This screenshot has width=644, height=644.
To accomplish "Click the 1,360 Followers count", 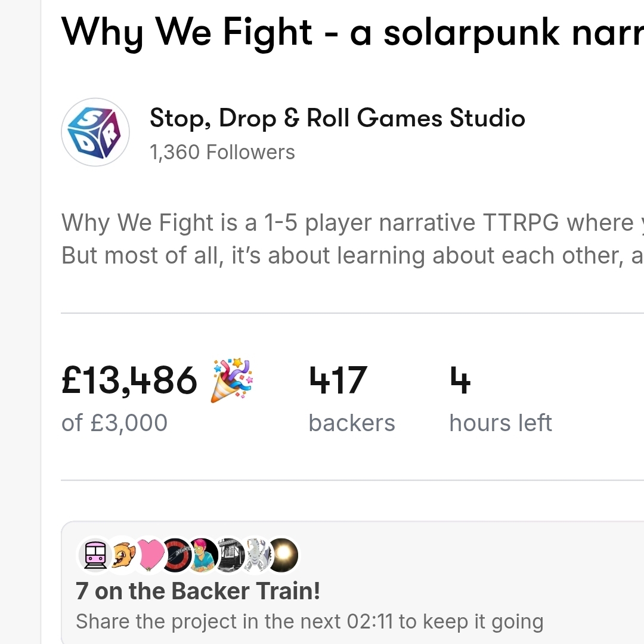I will click(222, 153).
